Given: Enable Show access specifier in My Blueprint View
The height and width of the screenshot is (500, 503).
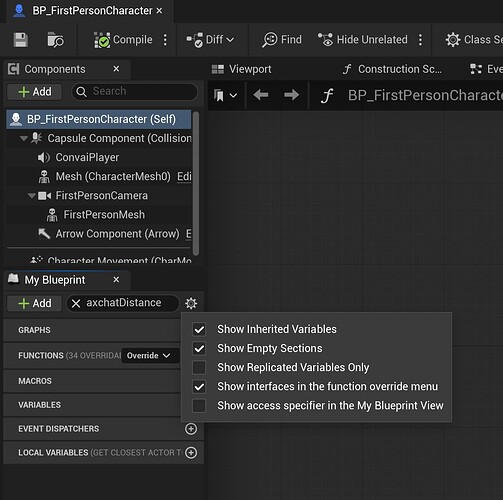Looking at the screenshot, I should pos(199,406).
